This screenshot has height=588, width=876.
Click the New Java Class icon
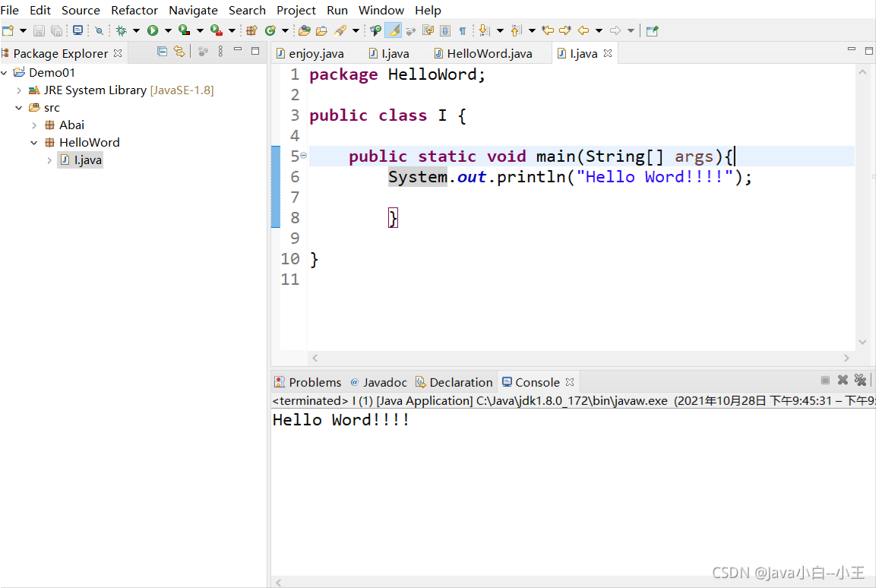pos(270,30)
